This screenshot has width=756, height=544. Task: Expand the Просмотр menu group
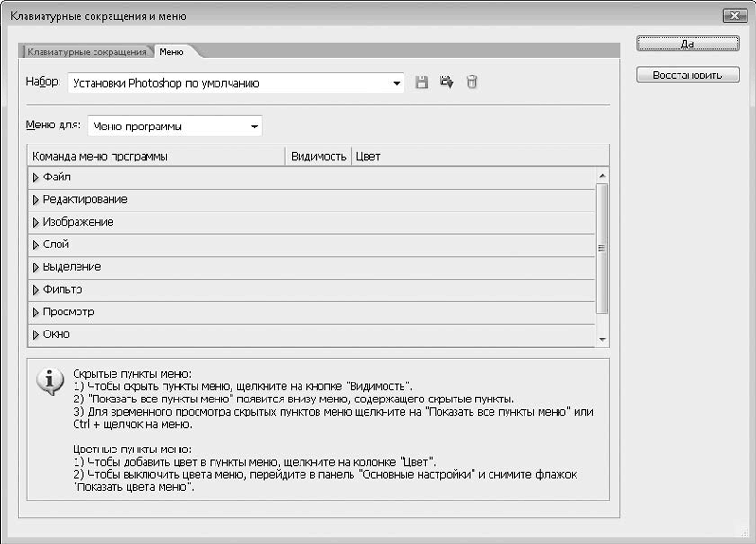(x=36, y=313)
